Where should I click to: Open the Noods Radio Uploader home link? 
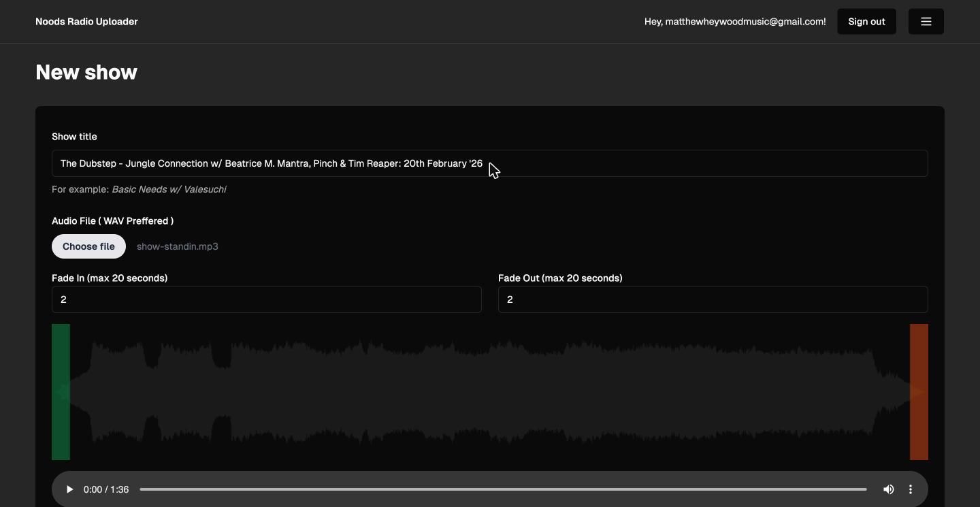click(86, 22)
